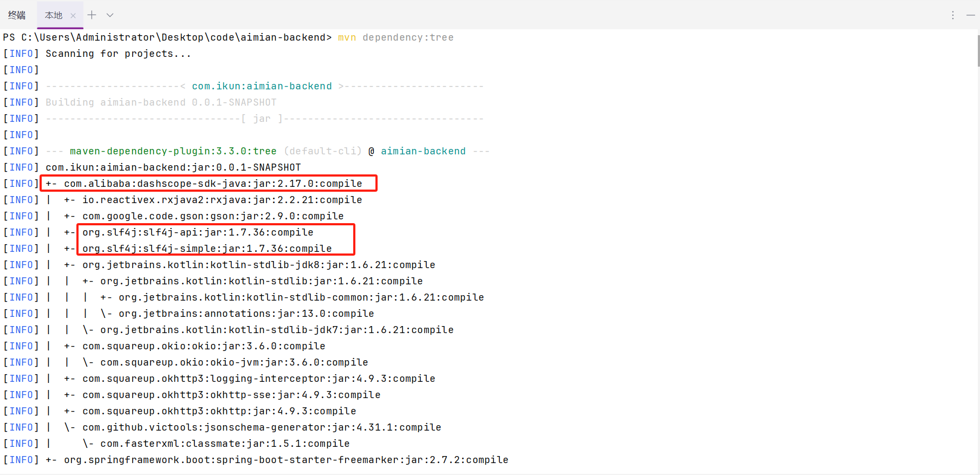
Task: Click the vertical scrollbar thumb of terminal
Action: click(978, 50)
